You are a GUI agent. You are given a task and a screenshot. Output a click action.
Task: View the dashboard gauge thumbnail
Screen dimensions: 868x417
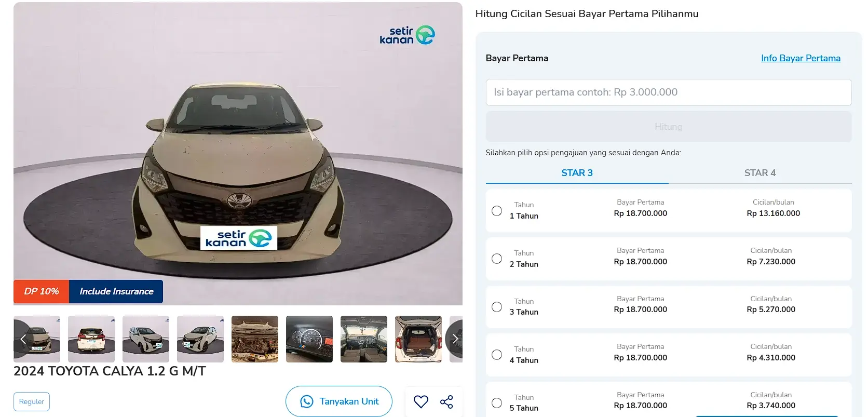pos(309,339)
